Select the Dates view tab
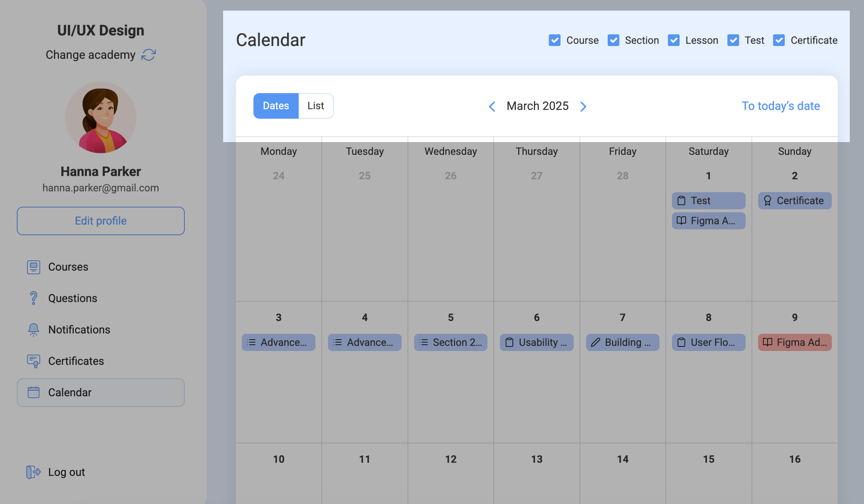This screenshot has width=864, height=504. (x=276, y=106)
